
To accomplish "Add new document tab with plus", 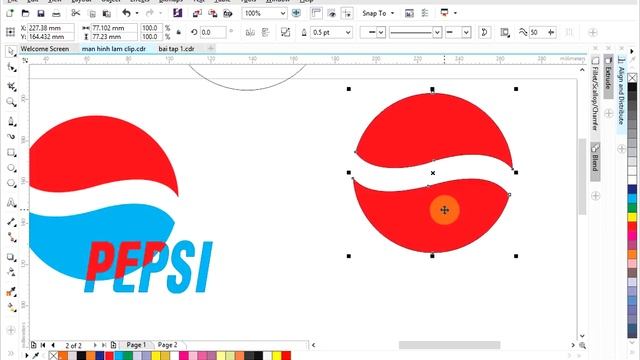I will [211, 49].
